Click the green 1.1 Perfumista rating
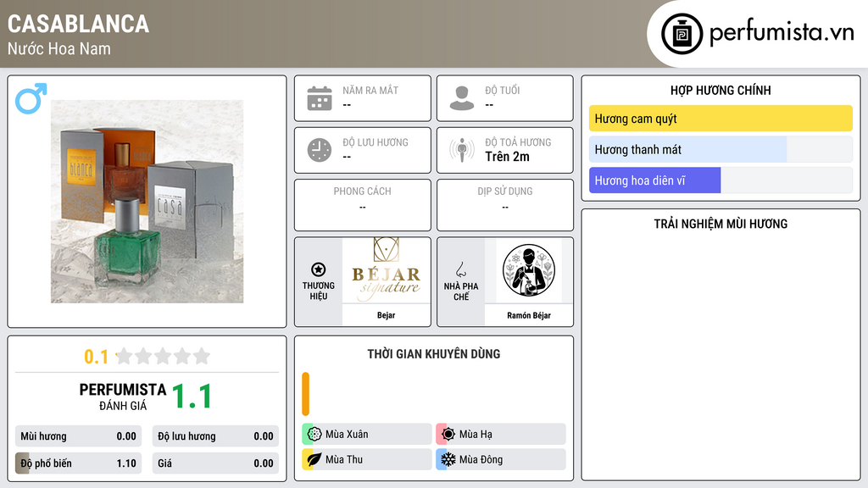 click(x=192, y=396)
